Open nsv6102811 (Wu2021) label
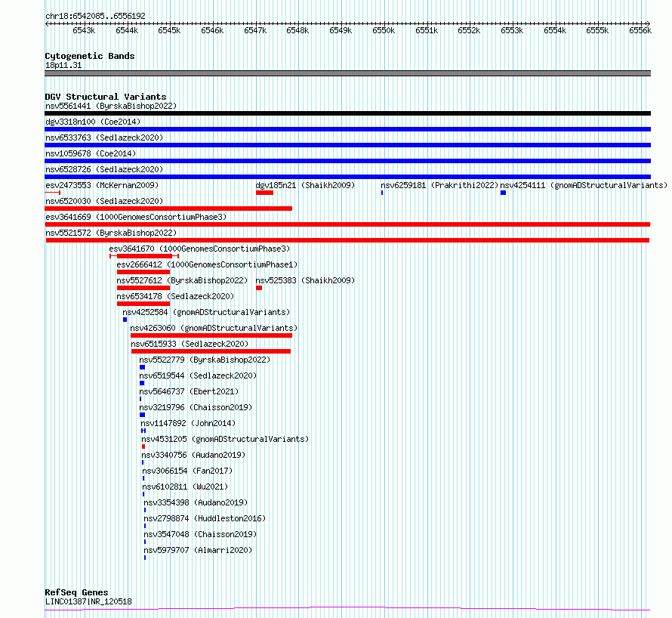Screen dimensions: 672x618 point(185,487)
